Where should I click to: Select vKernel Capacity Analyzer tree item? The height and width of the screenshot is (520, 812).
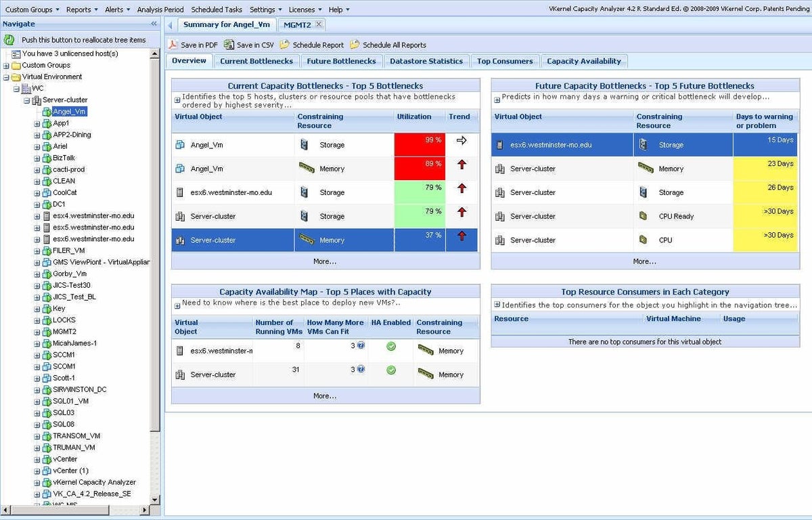tap(94, 482)
